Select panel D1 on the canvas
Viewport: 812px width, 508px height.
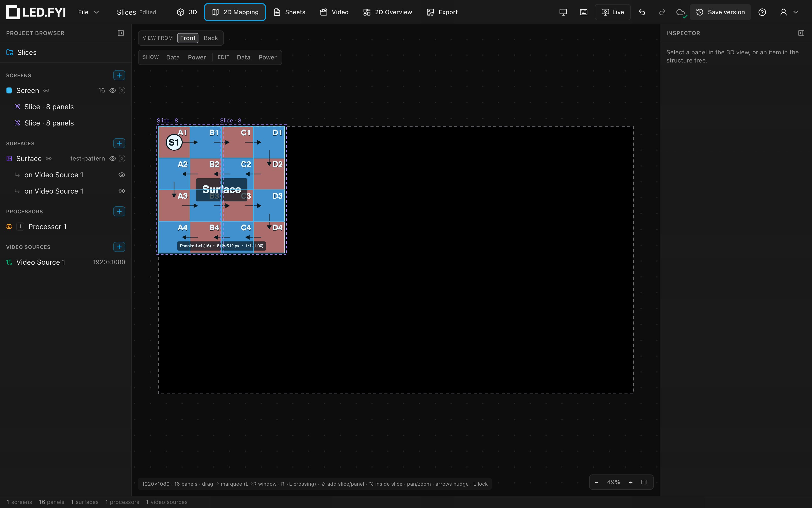[269, 142]
